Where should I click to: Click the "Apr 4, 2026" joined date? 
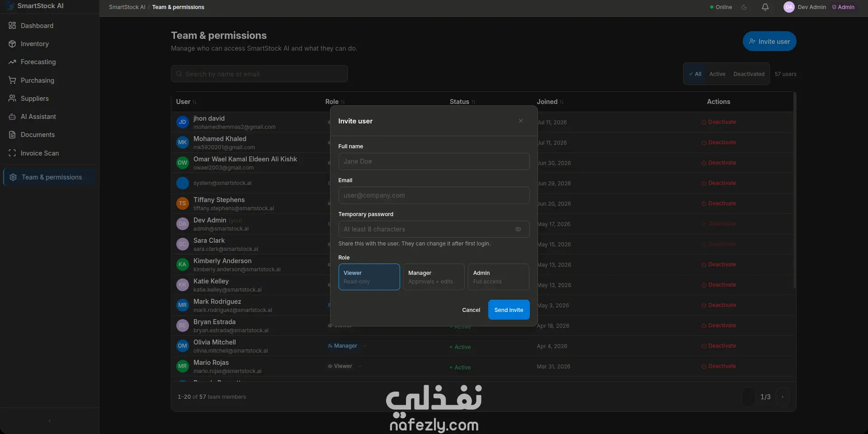point(552,346)
